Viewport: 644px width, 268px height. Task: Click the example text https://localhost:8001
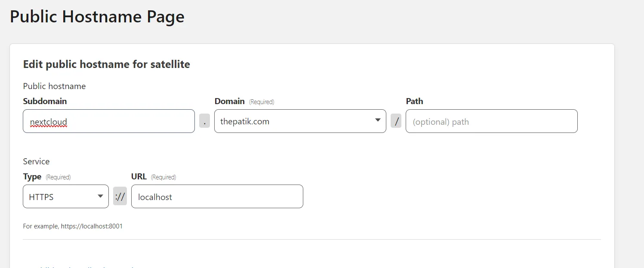[92, 226]
